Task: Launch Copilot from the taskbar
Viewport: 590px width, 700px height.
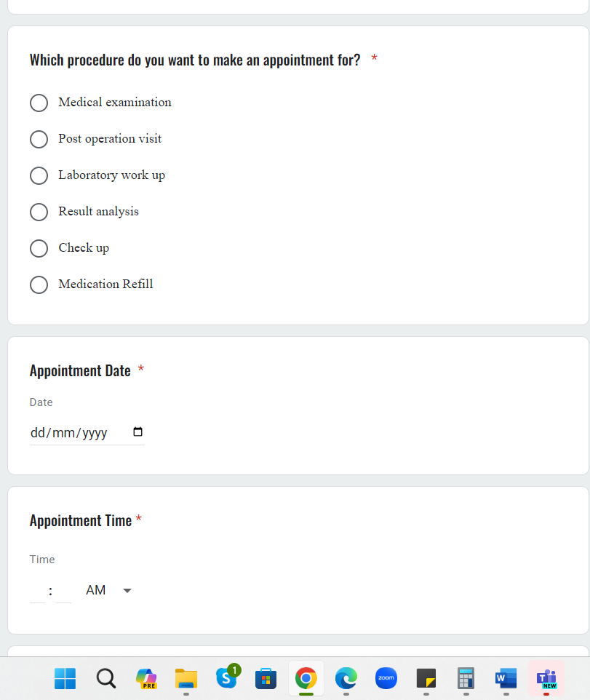Action: pos(146,678)
